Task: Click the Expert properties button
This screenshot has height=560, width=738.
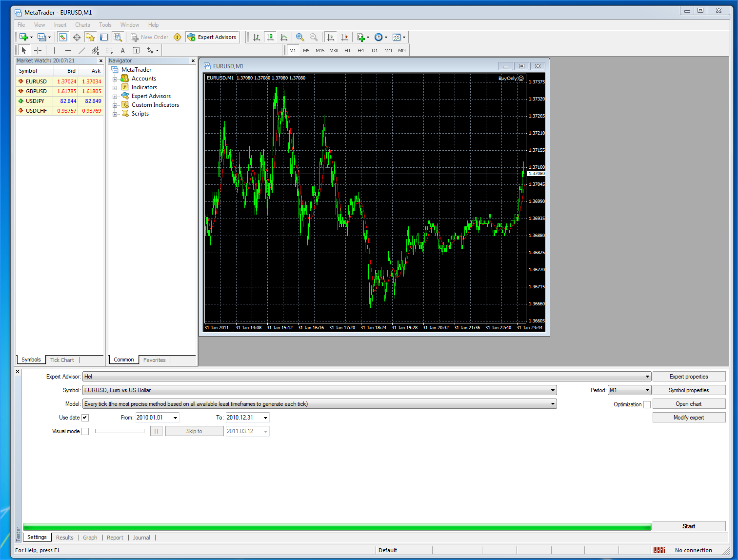Action: coord(689,377)
